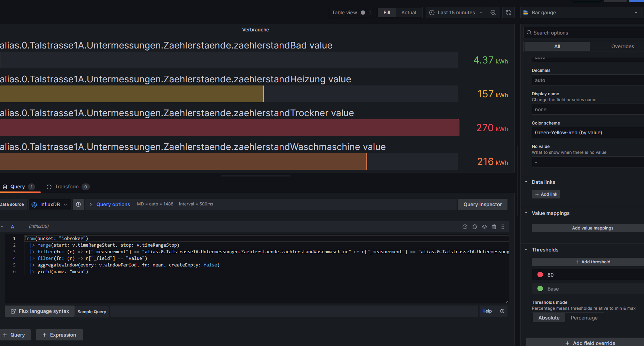Viewport: 644px width, 346px height.
Task: Zoom out the time range
Action: coord(493,13)
